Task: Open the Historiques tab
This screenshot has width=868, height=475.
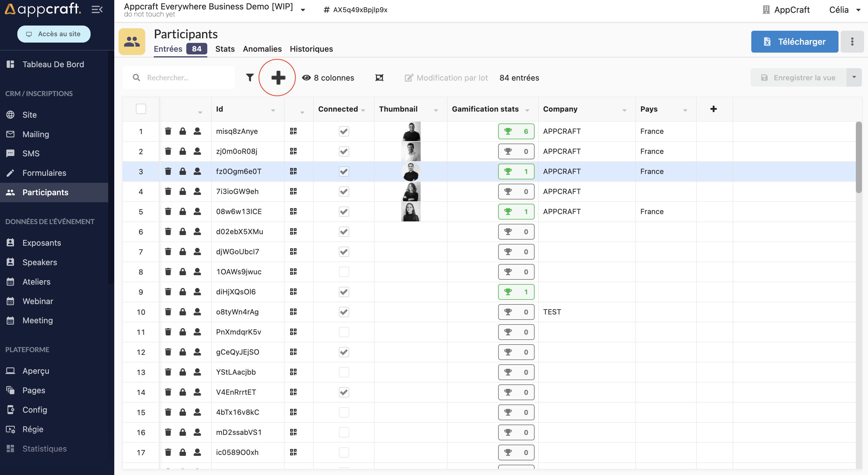Action: (x=311, y=49)
